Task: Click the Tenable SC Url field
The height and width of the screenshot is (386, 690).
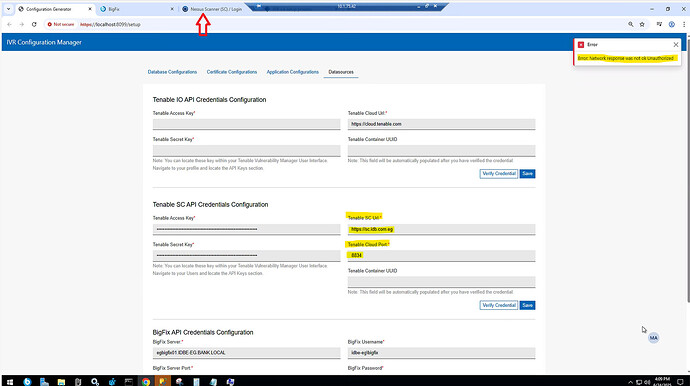Action: (x=441, y=229)
